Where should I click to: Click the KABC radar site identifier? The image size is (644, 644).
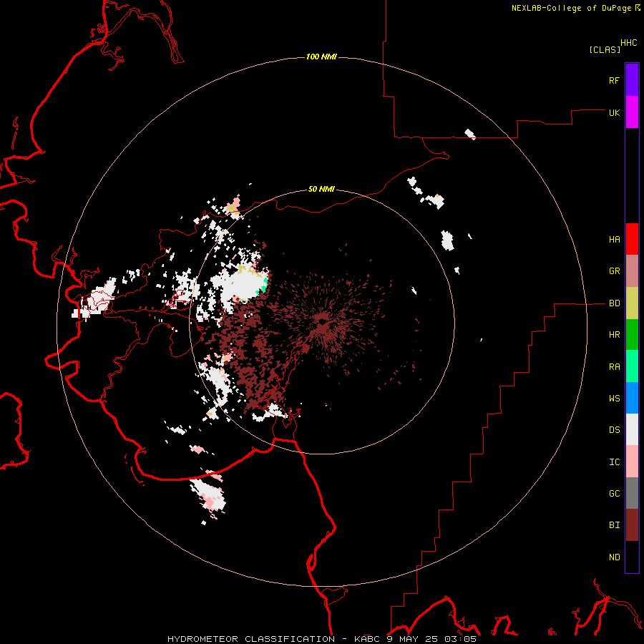coord(368,639)
